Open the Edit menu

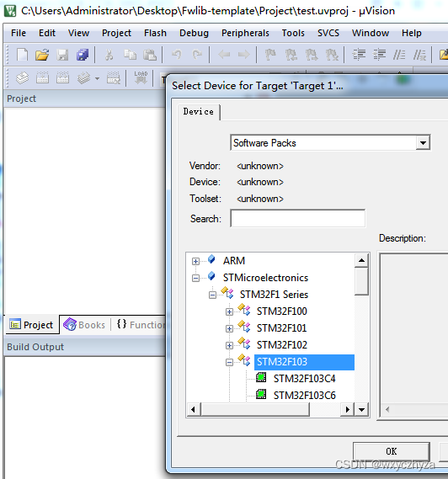coord(47,33)
